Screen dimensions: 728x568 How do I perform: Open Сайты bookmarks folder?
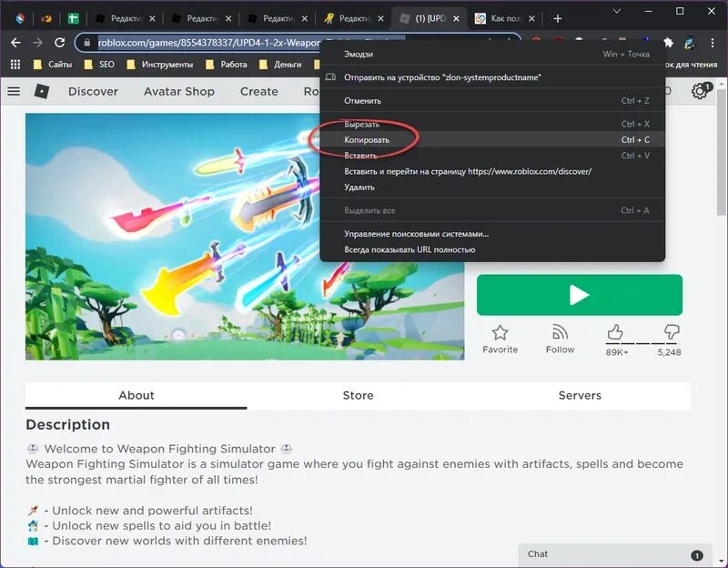(x=53, y=65)
